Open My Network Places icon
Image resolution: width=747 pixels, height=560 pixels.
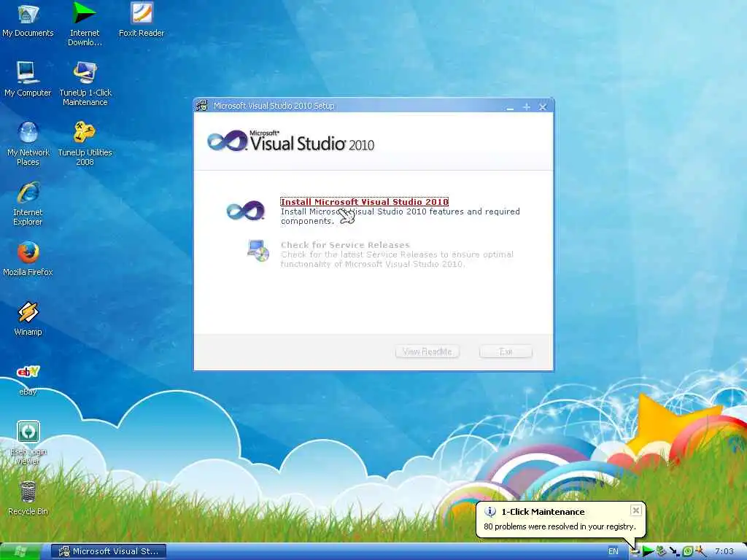point(28,144)
